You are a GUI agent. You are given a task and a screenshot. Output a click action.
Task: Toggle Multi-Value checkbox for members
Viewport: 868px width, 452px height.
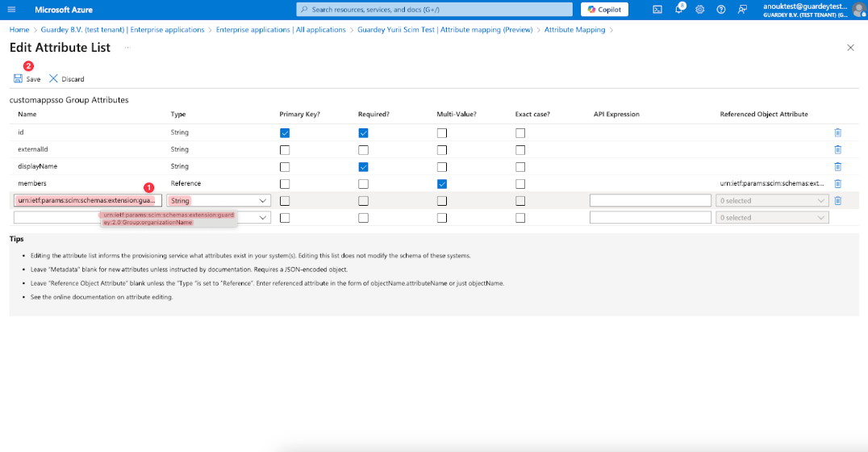pyautogui.click(x=441, y=183)
